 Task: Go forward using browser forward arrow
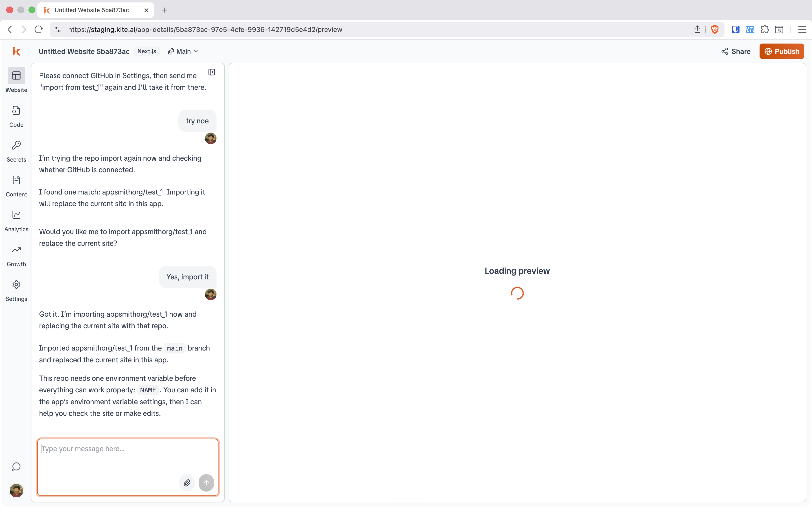[24, 30]
